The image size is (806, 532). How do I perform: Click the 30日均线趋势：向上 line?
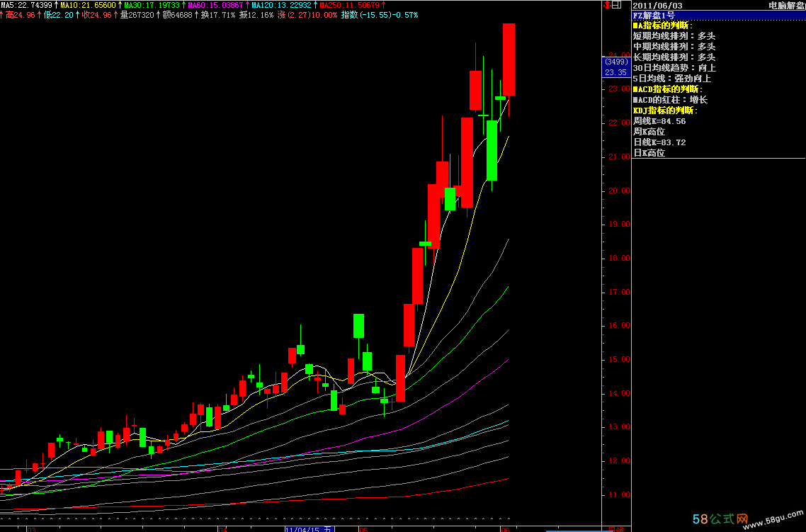tap(674, 68)
